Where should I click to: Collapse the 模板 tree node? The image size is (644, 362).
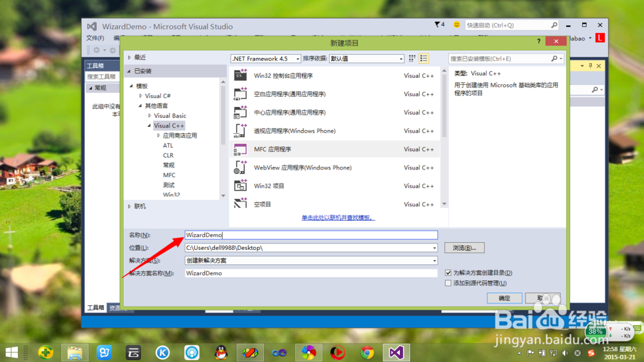tap(131, 86)
